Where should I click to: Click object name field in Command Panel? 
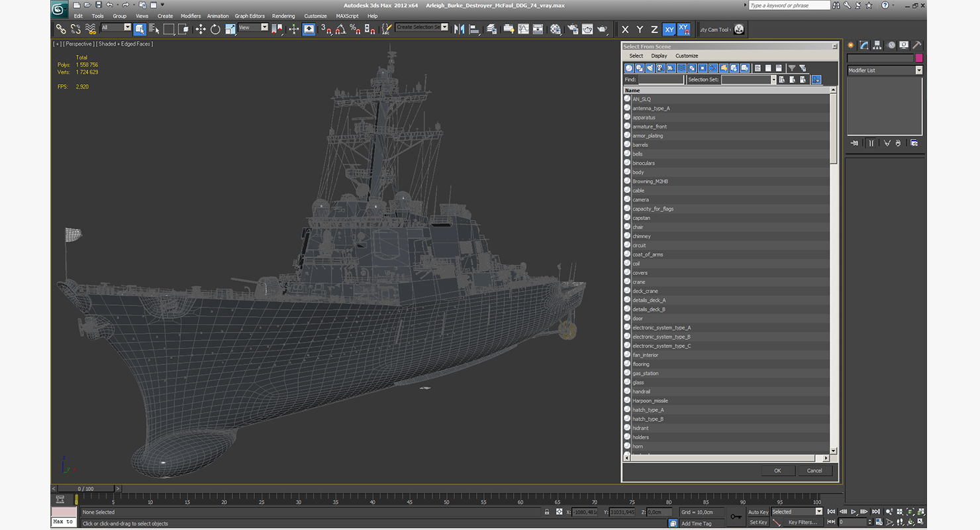click(880, 58)
